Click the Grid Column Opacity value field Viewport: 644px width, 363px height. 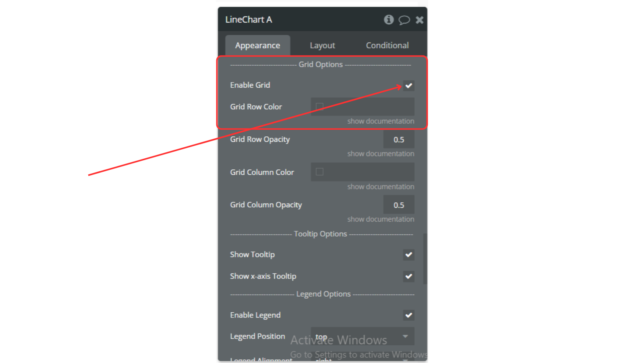tap(399, 205)
